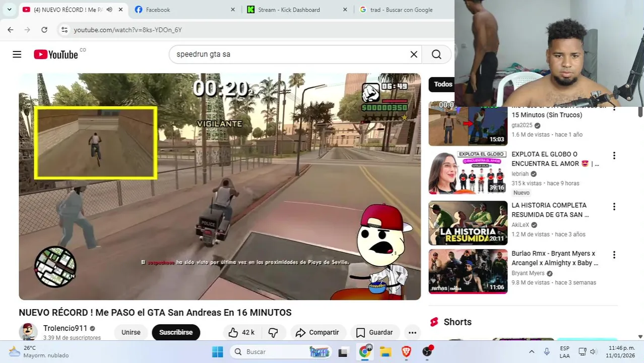Screen dimensions: 644x363
Task: Open the clock showing 11:46 p. m.
Action: 620,352
